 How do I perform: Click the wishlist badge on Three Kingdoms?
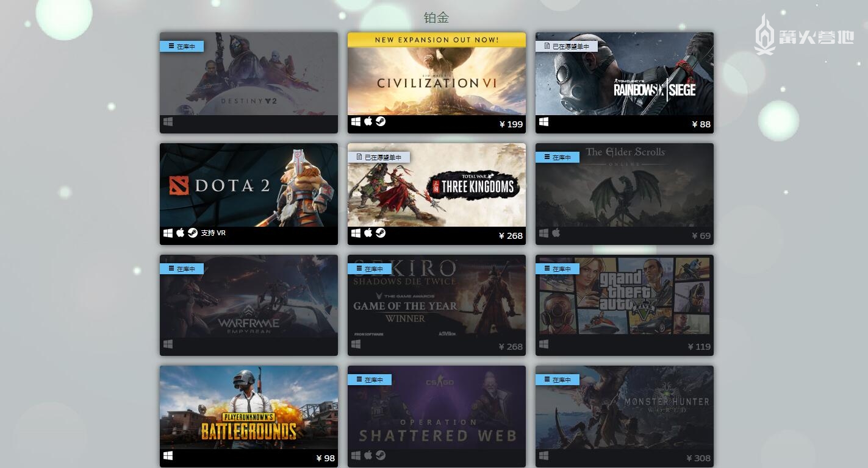pyautogui.click(x=379, y=157)
